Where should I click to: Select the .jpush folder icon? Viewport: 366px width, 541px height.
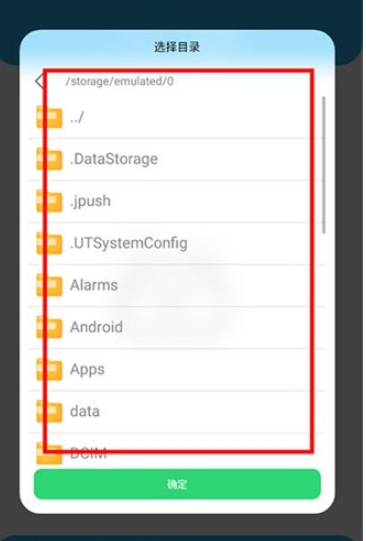click(49, 201)
